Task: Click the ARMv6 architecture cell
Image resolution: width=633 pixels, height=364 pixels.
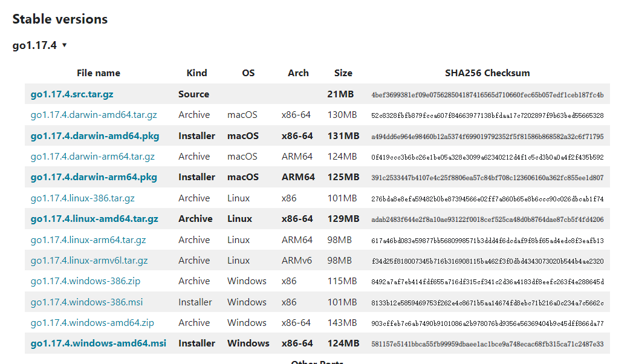Action: 297,261
